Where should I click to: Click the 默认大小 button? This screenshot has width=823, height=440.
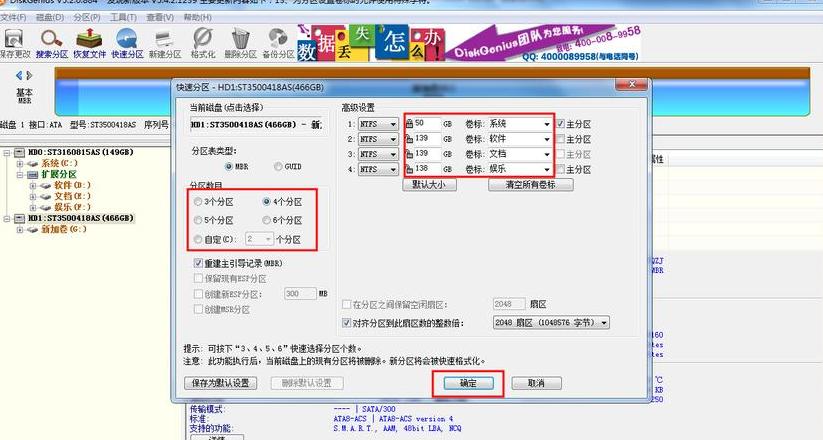pos(429,185)
